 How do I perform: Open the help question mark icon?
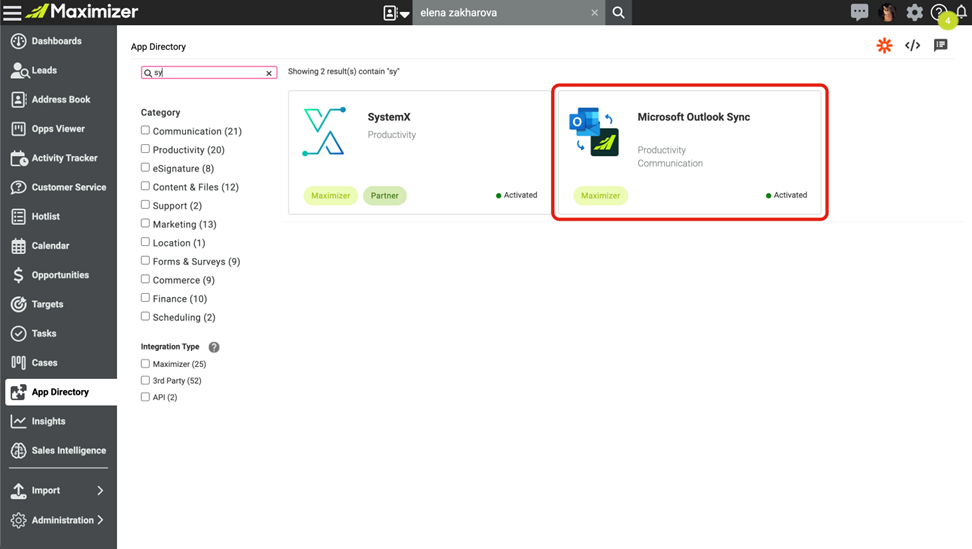(939, 12)
